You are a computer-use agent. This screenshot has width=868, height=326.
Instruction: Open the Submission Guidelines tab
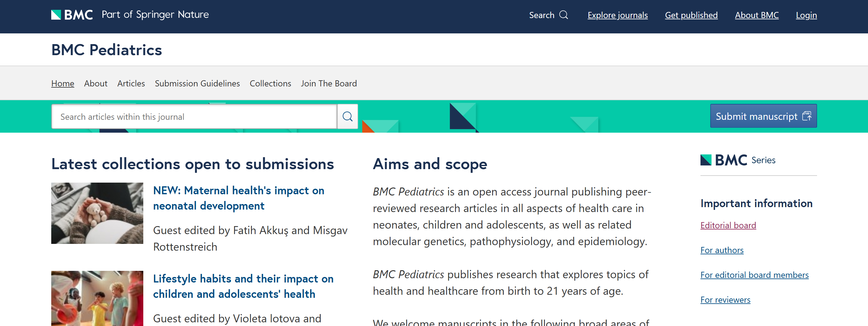(197, 83)
